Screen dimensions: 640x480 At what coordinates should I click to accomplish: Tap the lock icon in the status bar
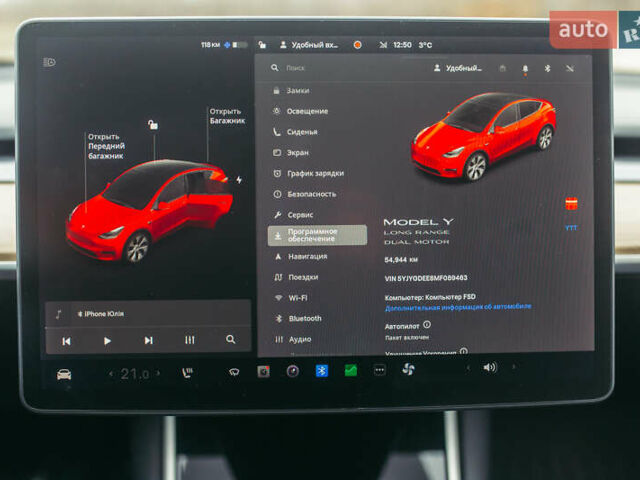[262, 45]
